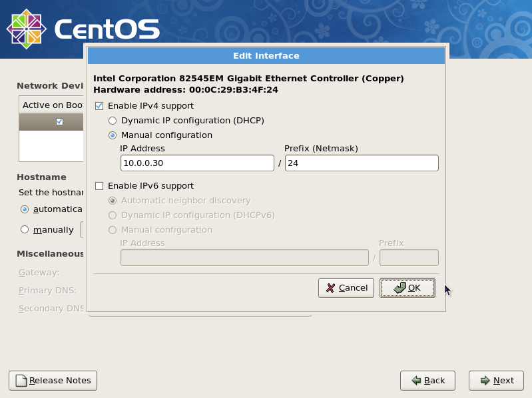Viewport: 532px width, 398px height.
Task: Open the Release Notes
Action: click(x=53, y=381)
